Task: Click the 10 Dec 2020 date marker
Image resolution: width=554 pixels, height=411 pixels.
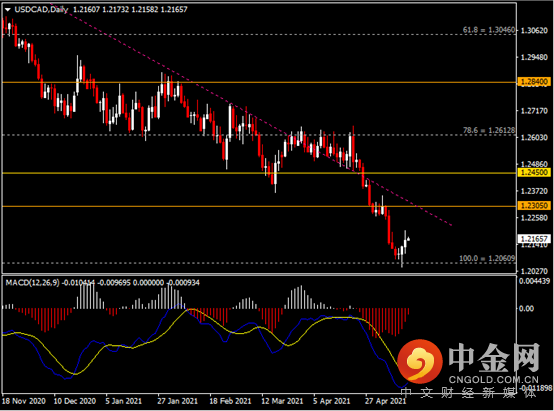Action: [x=75, y=401]
